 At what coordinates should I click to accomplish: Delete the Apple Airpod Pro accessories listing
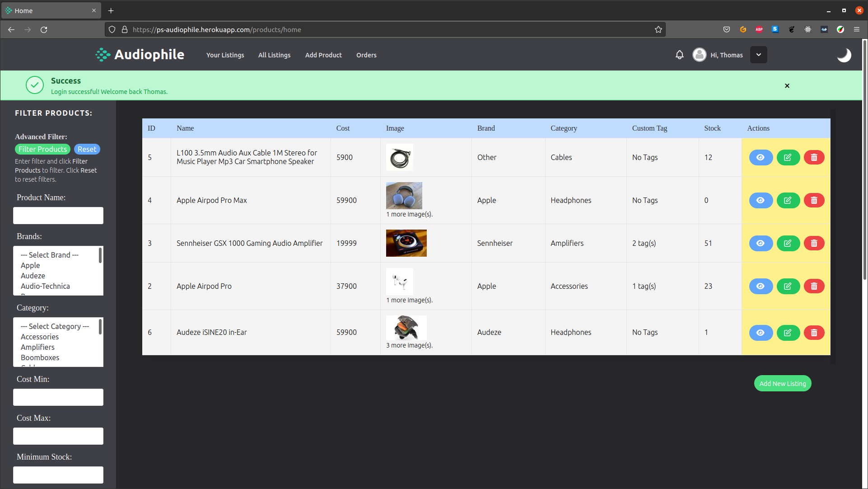coord(814,286)
